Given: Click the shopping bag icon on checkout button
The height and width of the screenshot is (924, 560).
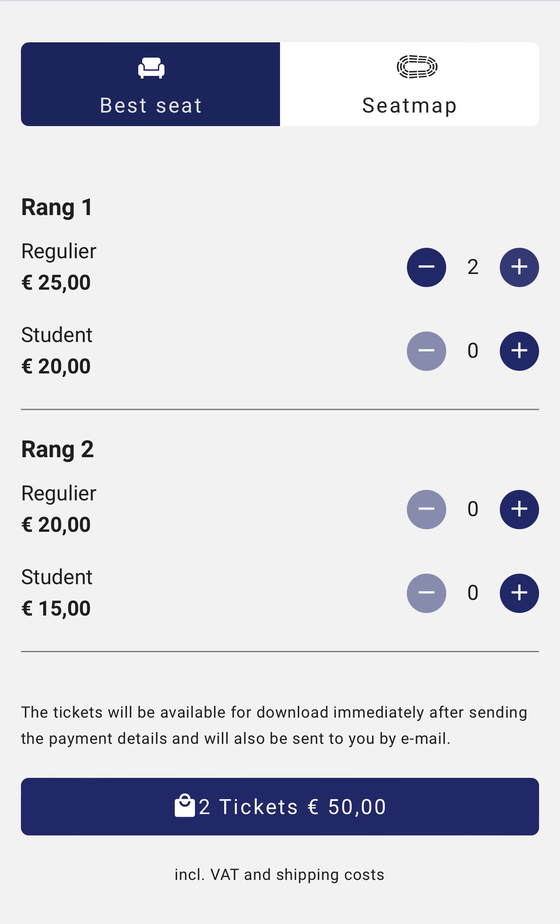Looking at the screenshot, I should tap(184, 805).
